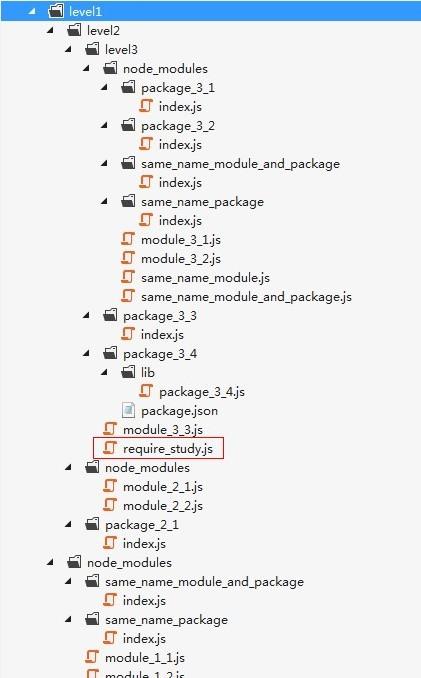This screenshot has width=421, height=678.
Task: Collapse the package_3_4 folder arrow
Action: [86, 353]
